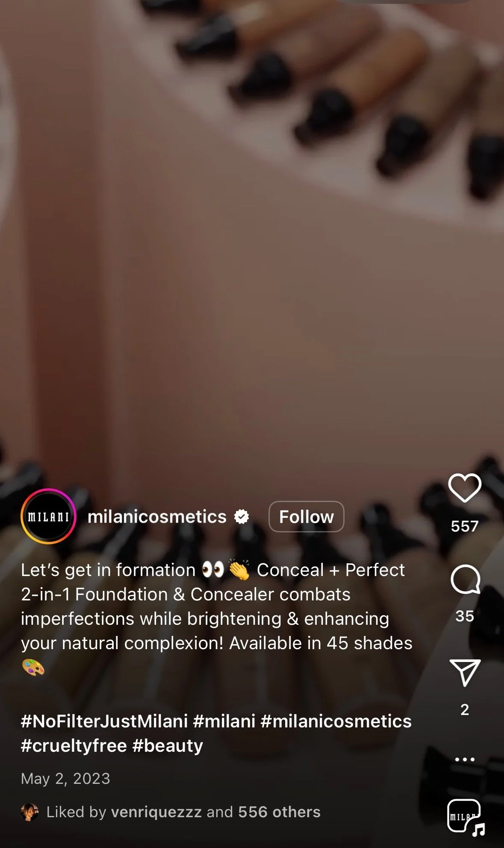The width and height of the screenshot is (504, 848).
Task: Open the #milani hashtag
Action: tap(224, 721)
